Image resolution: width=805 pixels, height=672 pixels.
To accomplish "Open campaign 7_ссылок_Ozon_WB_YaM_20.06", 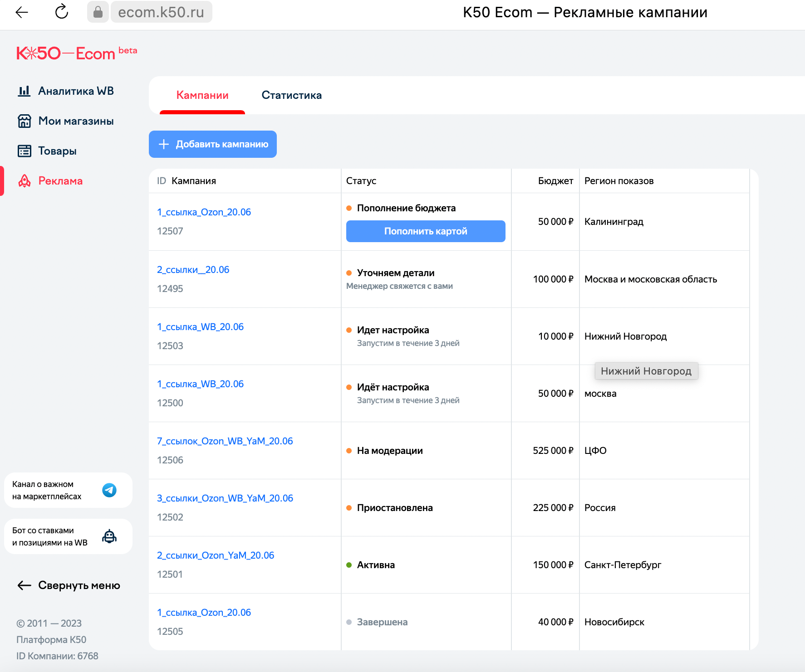I will [x=225, y=441].
